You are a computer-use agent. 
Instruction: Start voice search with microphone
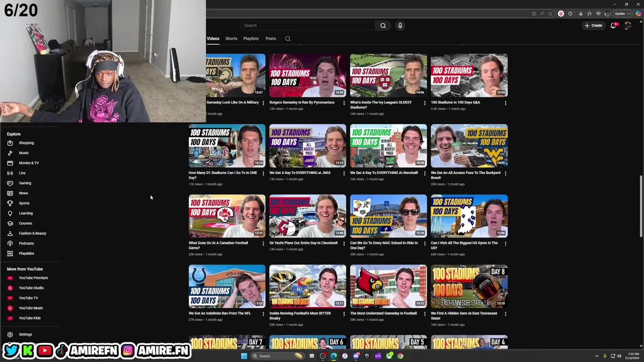pos(400,26)
